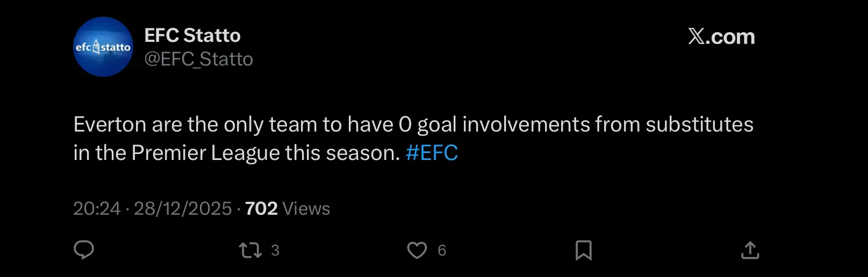Viewport: 868px width, 277px height.
Task: Click the 28/12/2025 post date
Action: coord(183,208)
